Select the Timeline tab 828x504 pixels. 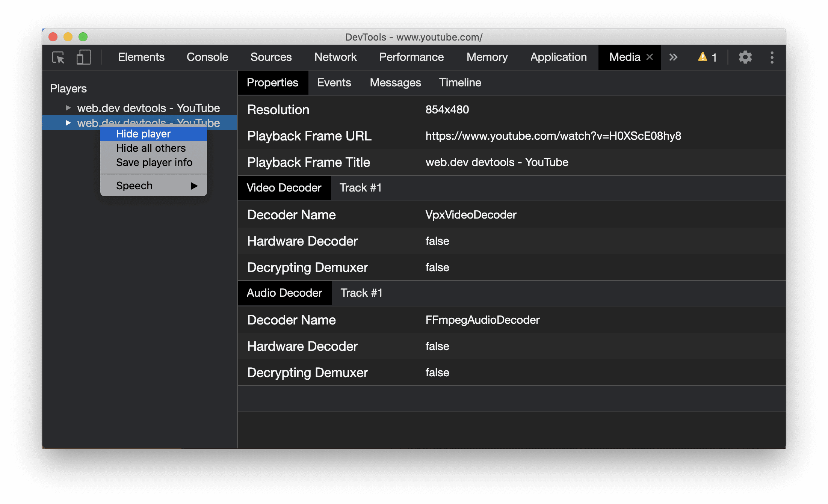[x=460, y=83]
